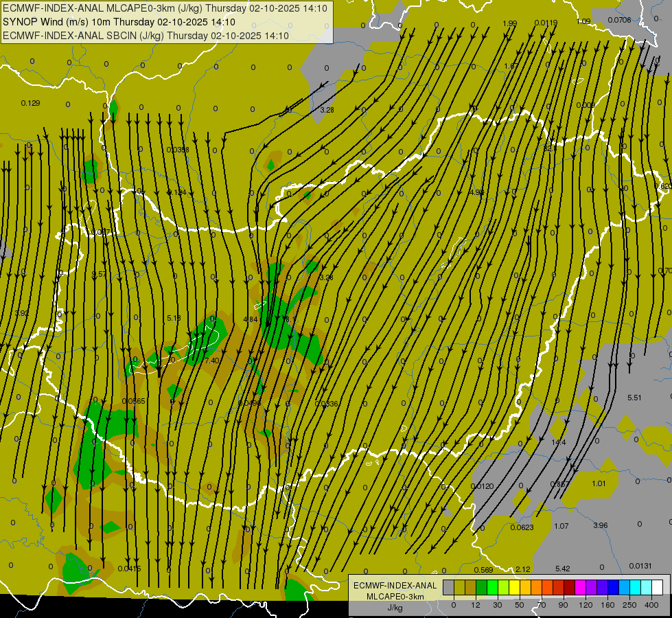This screenshot has width=672, height=618.
Task: Select the SBCIN title line in header
Action: tap(146, 36)
